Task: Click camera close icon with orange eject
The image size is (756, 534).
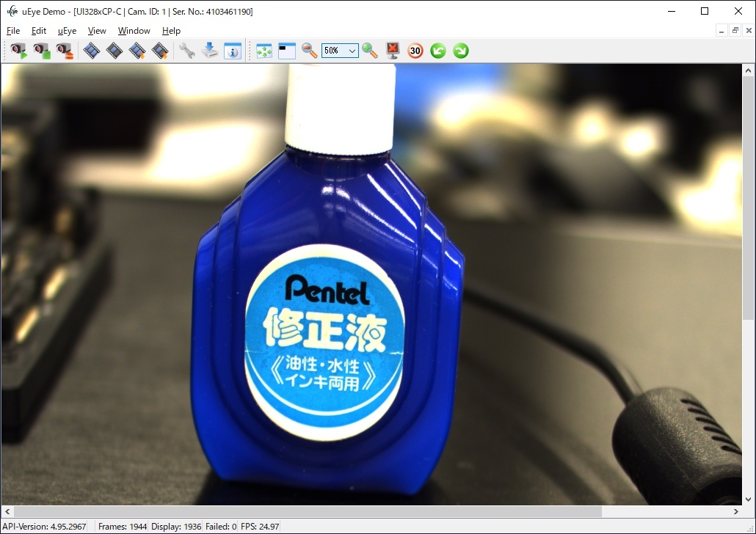Action: (x=65, y=51)
